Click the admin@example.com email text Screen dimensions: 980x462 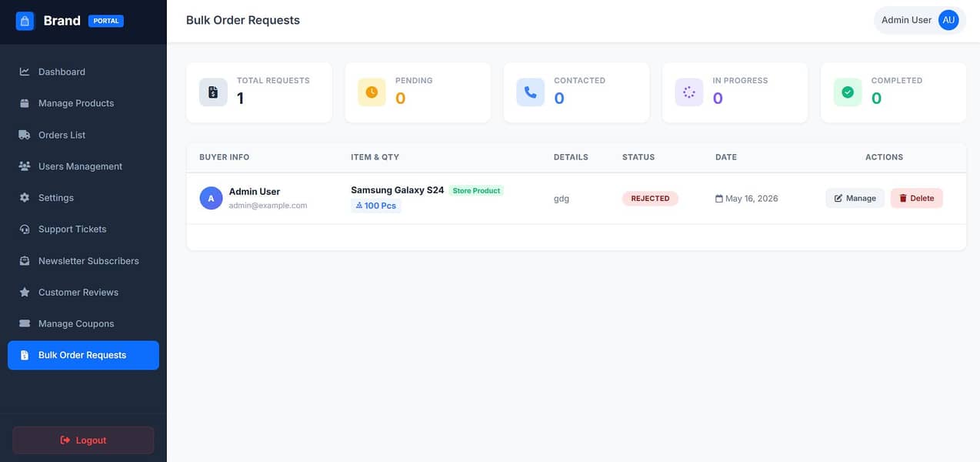tap(268, 206)
